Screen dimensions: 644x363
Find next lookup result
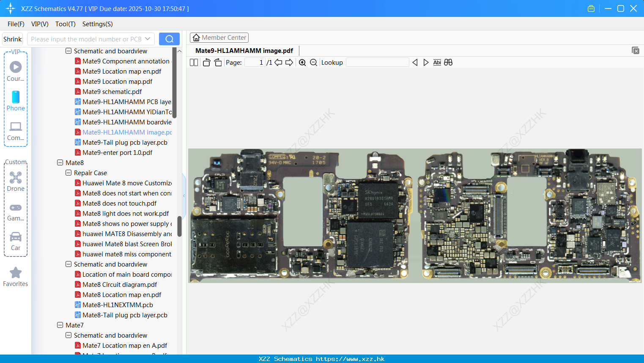(x=426, y=63)
